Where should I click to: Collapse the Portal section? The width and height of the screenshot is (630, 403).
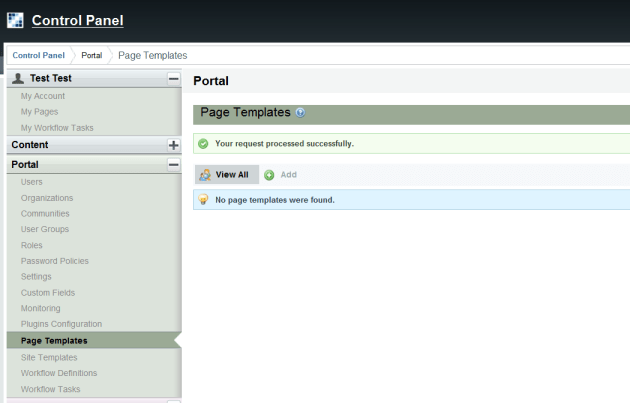[173, 164]
